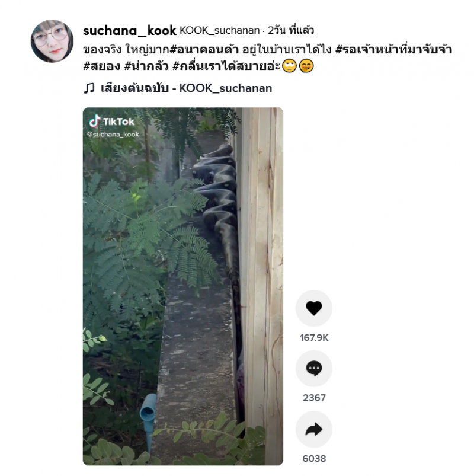Screen dimensions: 474x476
Task: Click the eye-rolling emoji in caption
Action: pyautogui.click(x=289, y=66)
